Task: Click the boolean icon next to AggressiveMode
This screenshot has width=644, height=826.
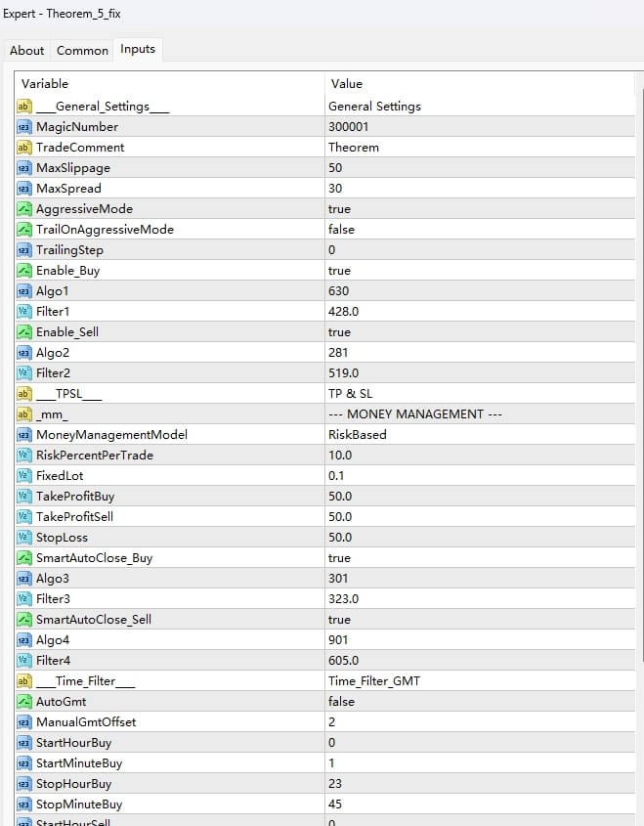Action: point(24,209)
